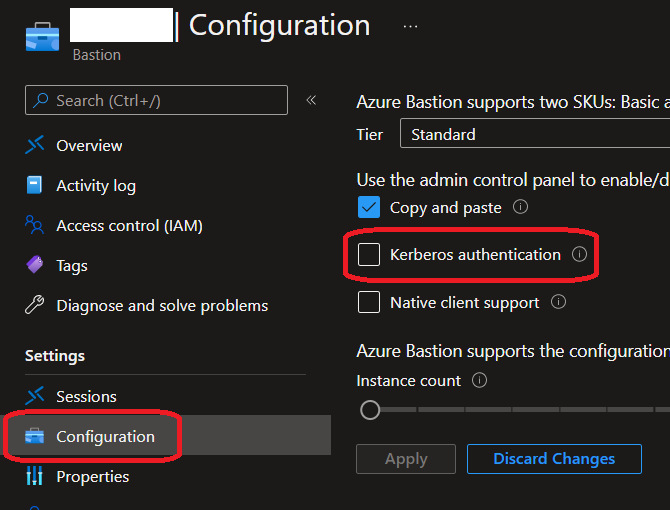Uncheck the Copy and paste checkbox

369,208
